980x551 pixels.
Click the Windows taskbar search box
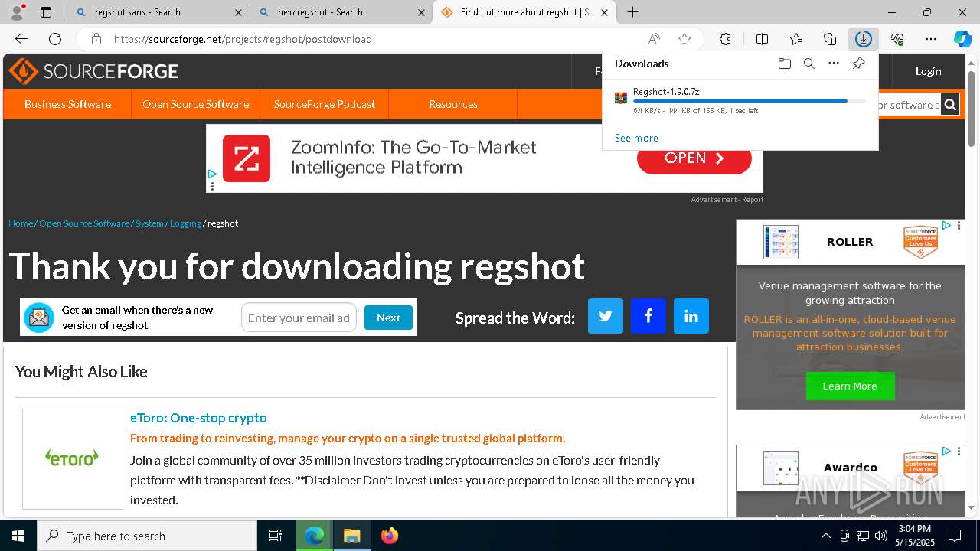147,536
